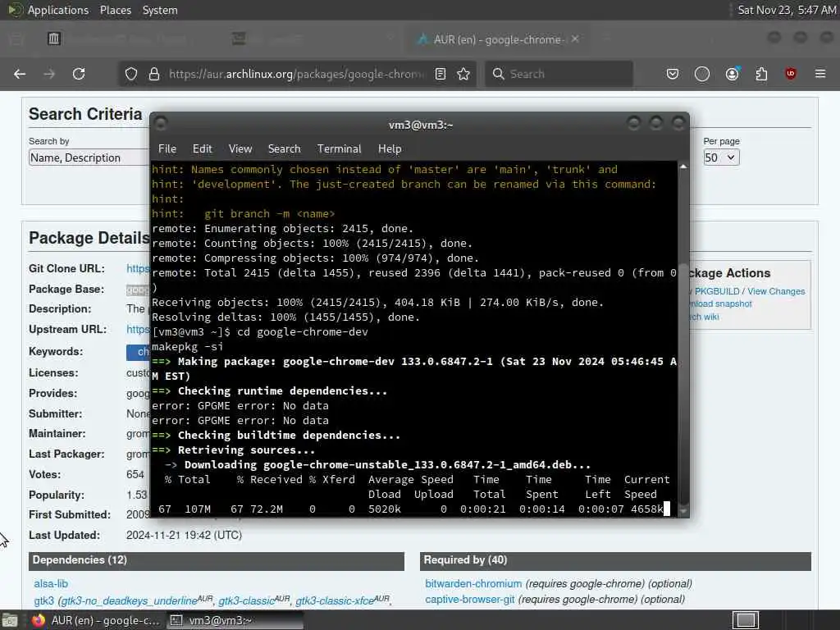Open the tracking protection shield icon
The image size is (840, 630).
tap(131, 74)
